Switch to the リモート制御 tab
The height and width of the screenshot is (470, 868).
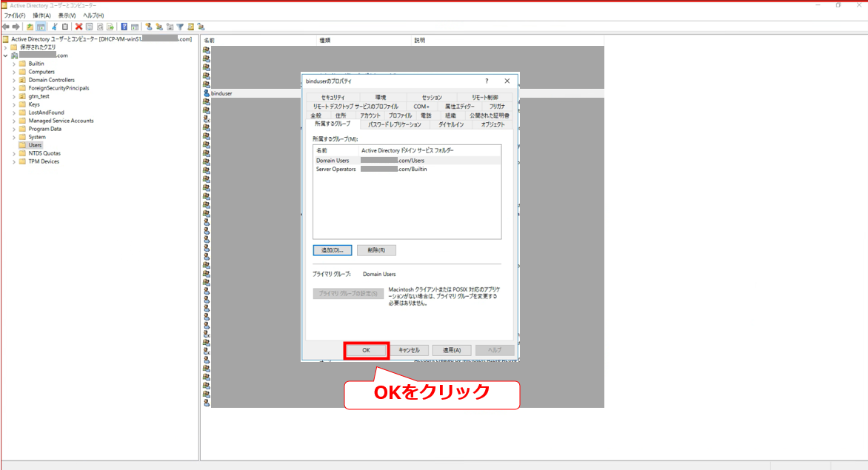point(485,97)
